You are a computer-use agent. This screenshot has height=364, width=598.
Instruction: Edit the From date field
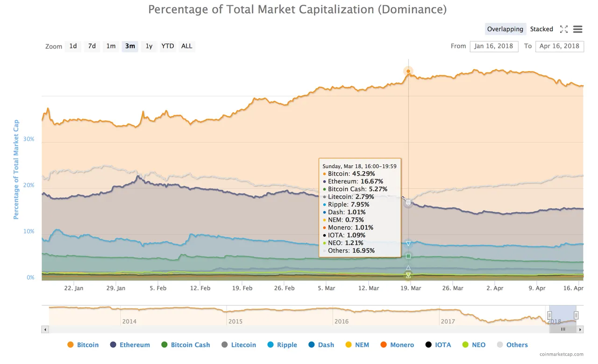coord(494,46)
